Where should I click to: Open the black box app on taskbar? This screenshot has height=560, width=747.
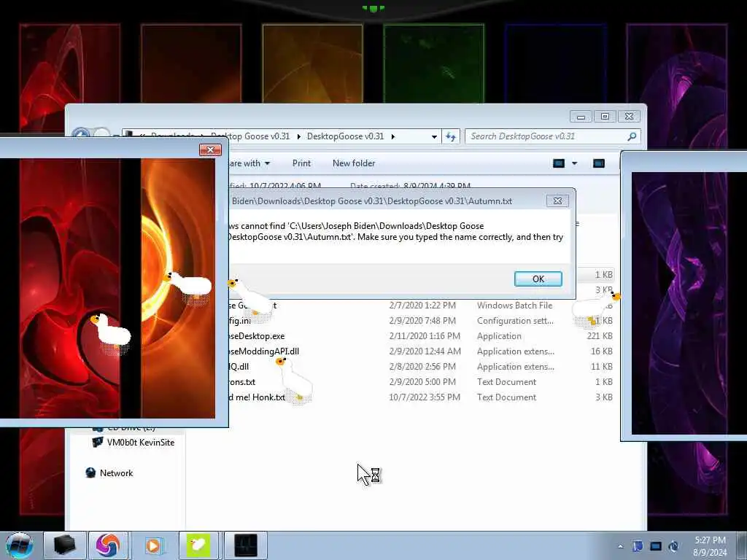(65, 545)
